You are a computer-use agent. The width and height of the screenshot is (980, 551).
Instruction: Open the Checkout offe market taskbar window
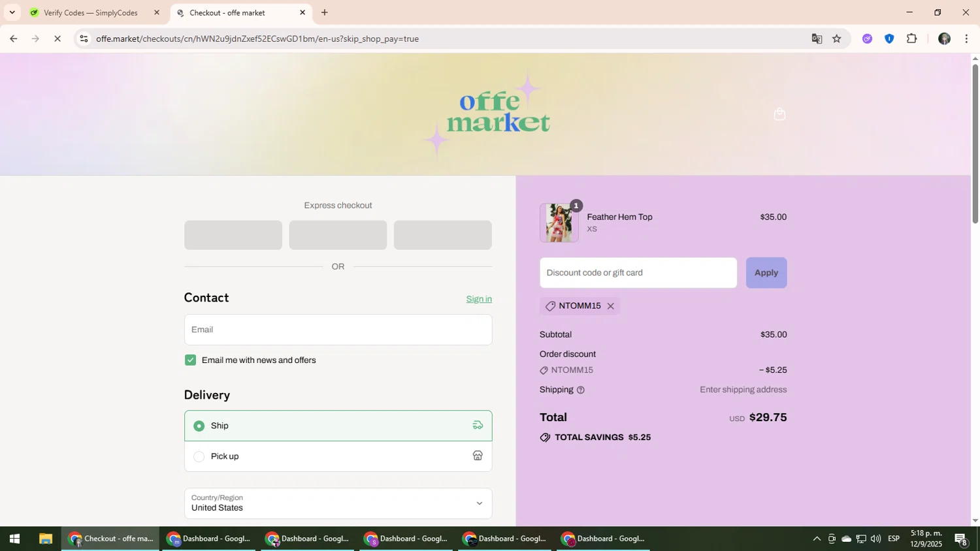coord(110,539)
